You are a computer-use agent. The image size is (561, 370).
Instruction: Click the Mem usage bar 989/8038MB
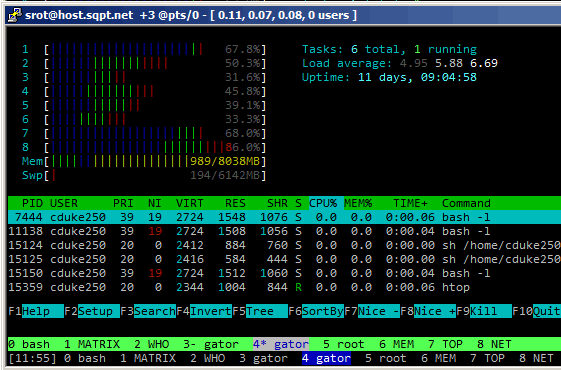click(x=144, y=161)
